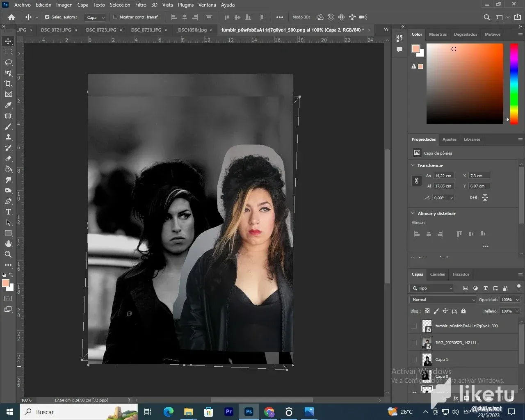
Task: Select the Move tool in the toolbox
Action: [x=8, y=41]
